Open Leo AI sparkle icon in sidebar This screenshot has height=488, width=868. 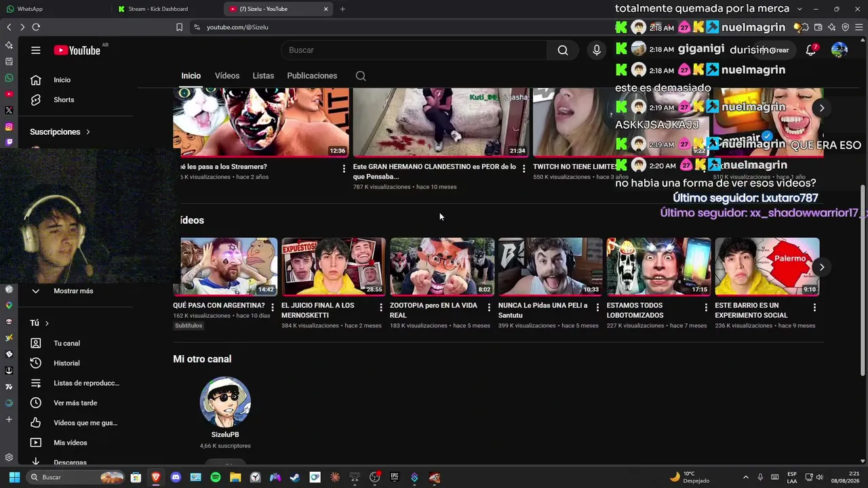click(9, 45)
